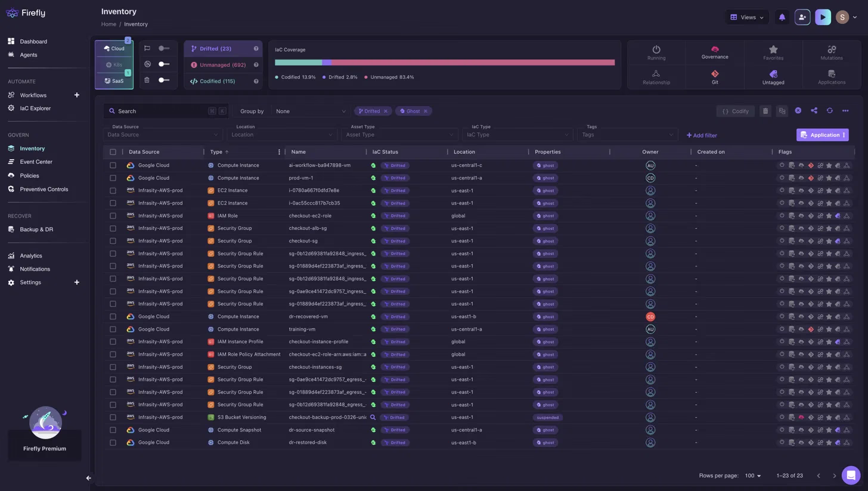Click the trash icon beside Codify

pos(765,111)
